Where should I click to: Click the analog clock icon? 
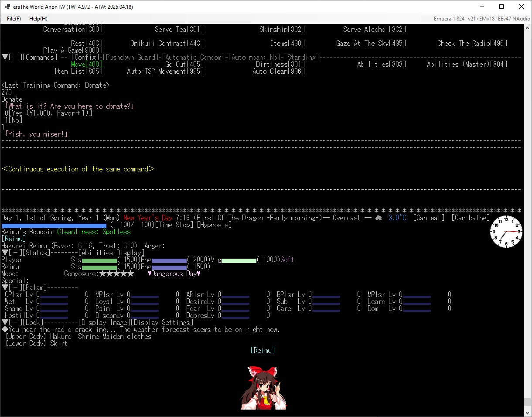point(506,231)
